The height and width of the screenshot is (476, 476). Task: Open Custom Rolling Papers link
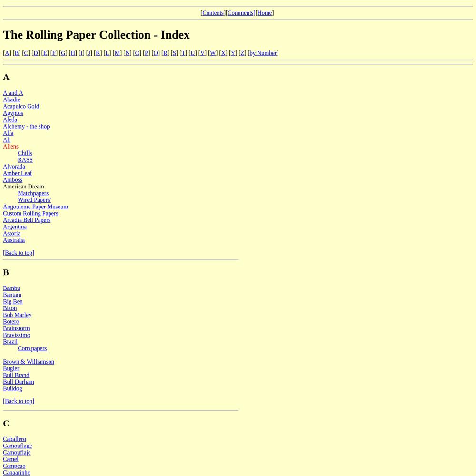tap(30, 213)
